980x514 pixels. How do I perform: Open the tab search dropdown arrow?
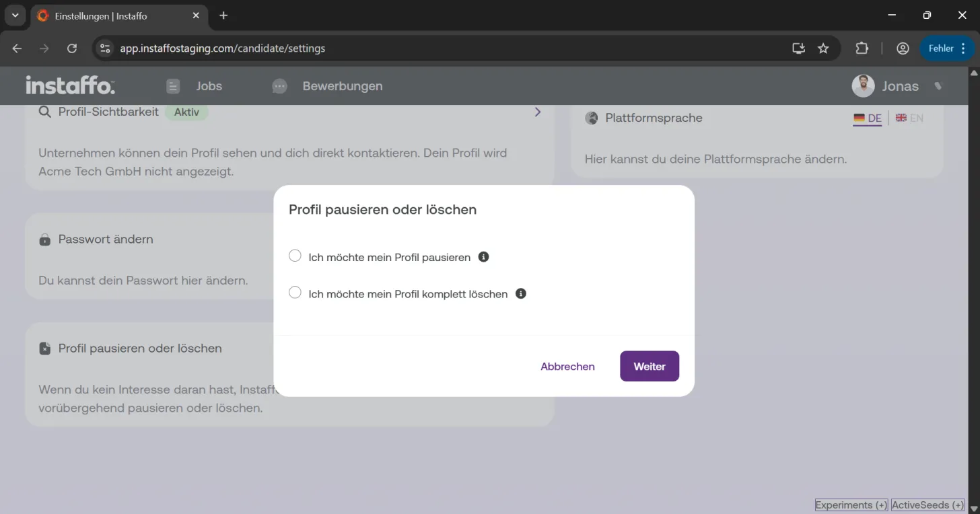pos(15,15)
